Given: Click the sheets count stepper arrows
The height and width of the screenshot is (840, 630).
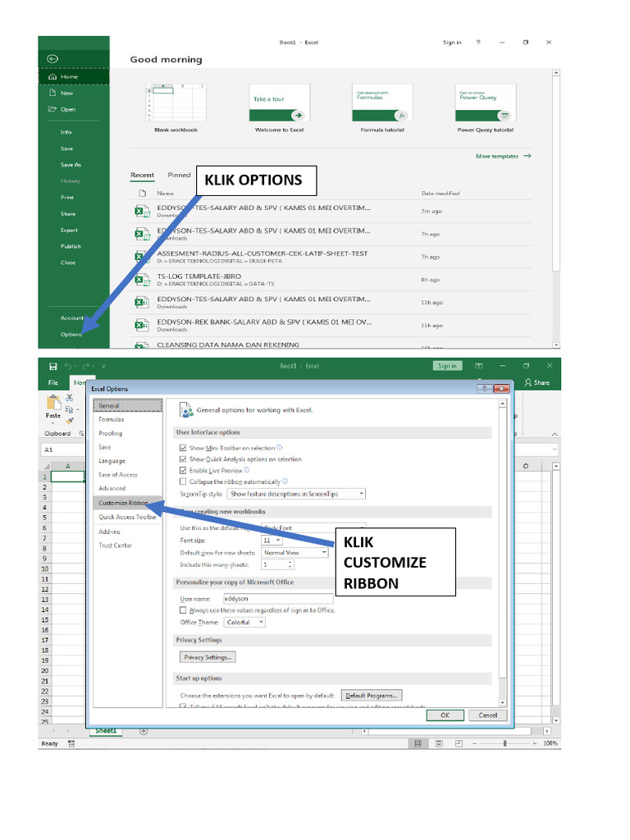Looking at the screenshot, I should pyautogui.click(x=290, y=564).
